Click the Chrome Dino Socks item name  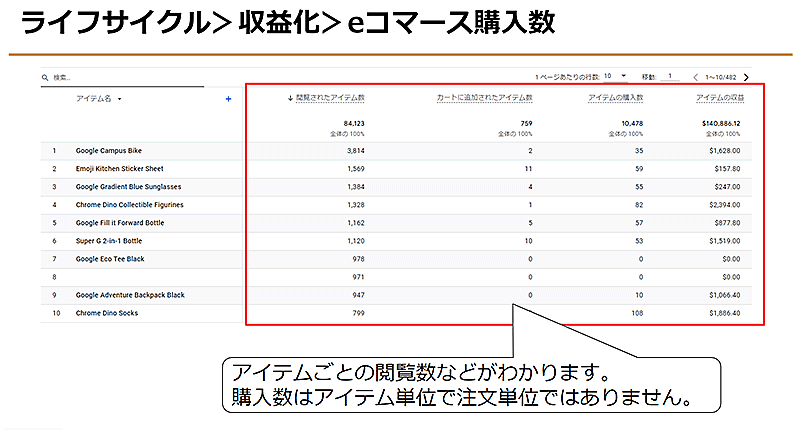pyautogui.click(x=109, y=313)
